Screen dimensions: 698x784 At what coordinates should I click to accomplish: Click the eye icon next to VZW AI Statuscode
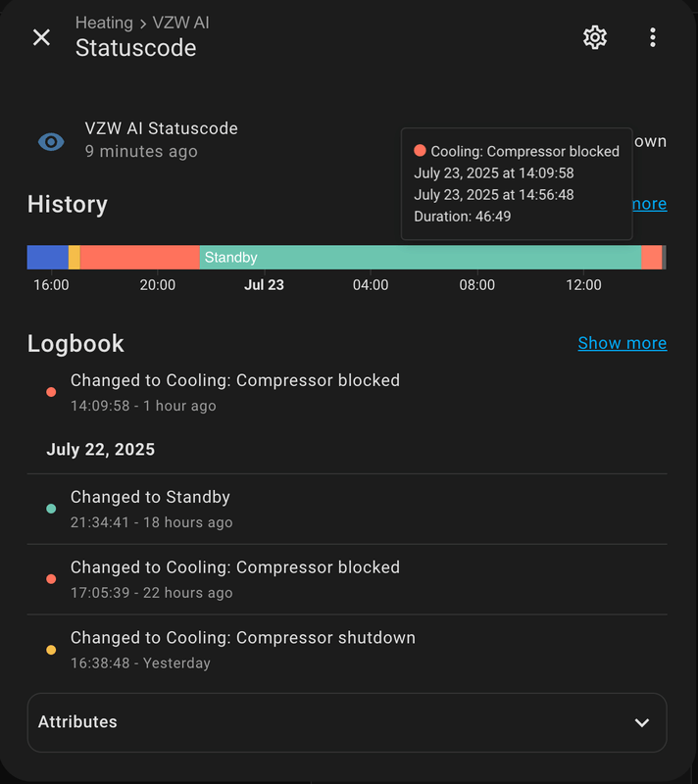51,141
